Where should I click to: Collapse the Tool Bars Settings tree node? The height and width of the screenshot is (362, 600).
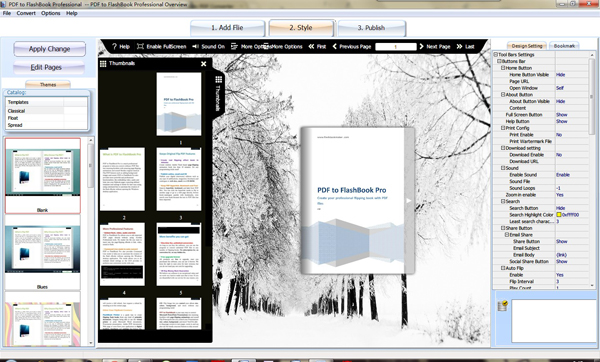click(496, 55)
